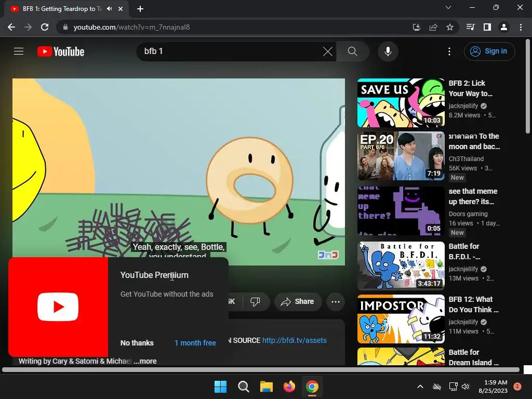Screen dimensions: 532x399
Task: Open the EP.20 Ch3Thailand thumbnail
Action: tap(401, 156)
